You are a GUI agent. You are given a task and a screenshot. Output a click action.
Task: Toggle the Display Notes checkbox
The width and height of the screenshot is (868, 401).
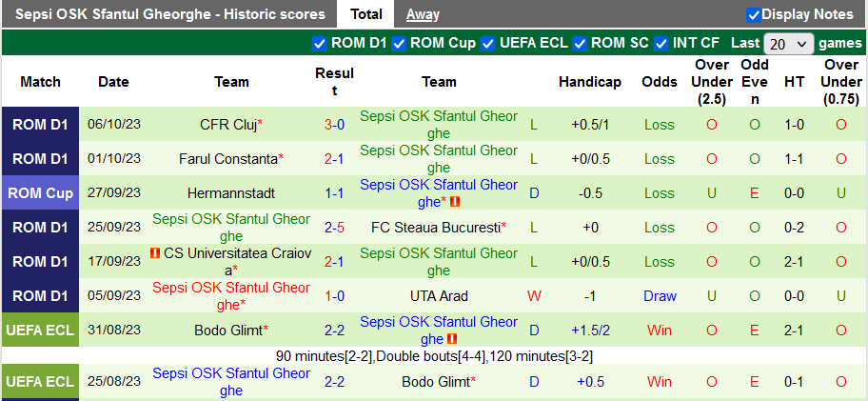(754, 14)
